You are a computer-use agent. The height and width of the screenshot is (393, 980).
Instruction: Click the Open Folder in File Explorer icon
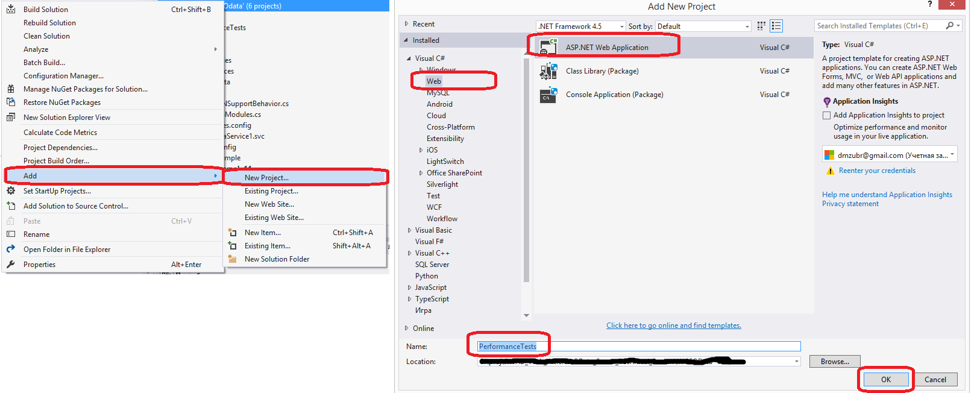tap(11, 249)
